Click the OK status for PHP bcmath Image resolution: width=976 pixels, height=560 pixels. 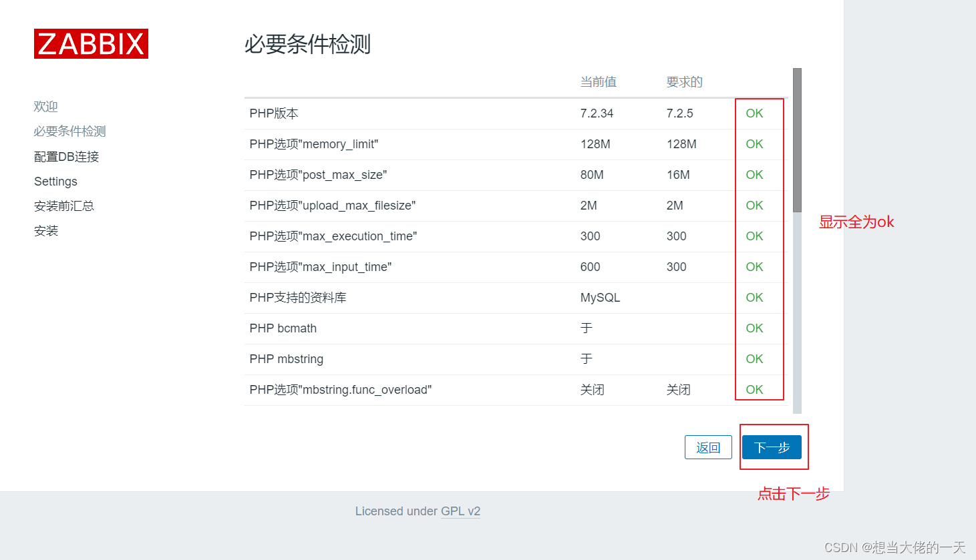[x=754, y=328]
